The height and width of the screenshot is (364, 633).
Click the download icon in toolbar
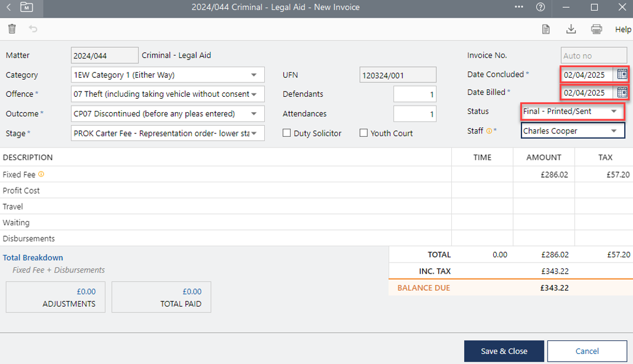point(570,29)
